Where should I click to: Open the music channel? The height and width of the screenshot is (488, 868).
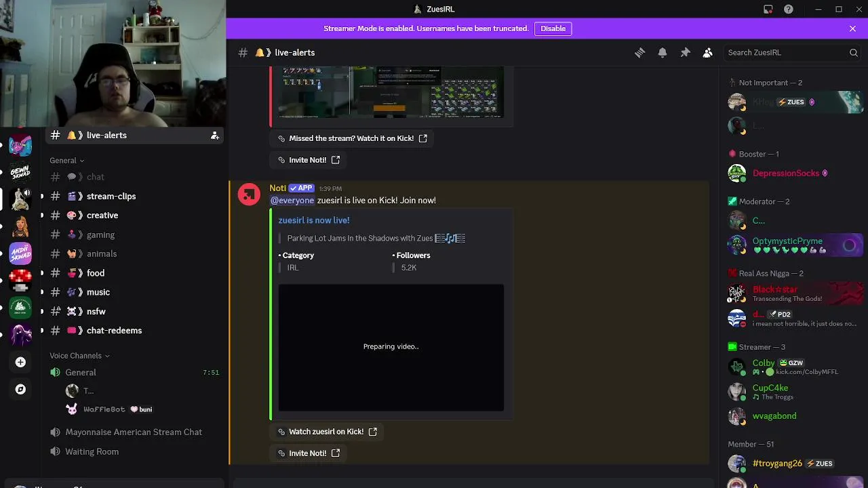[136, 292]
